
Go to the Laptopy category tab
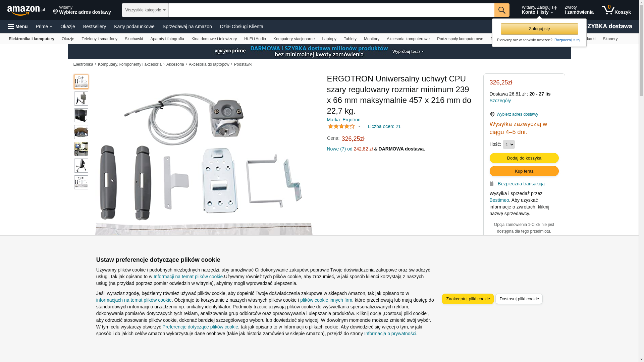[x=329, y=39]
